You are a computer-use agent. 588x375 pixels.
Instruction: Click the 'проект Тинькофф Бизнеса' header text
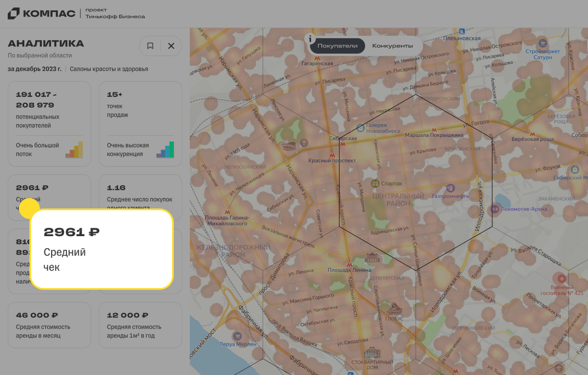115,13
